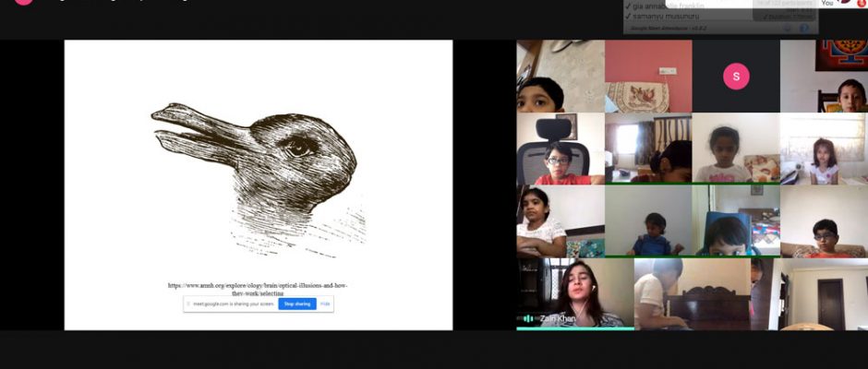Image resolution: width=868 pixels, height=369 pixels.
Task: Open the blue help icon in attendance panel
Action: 803,28
